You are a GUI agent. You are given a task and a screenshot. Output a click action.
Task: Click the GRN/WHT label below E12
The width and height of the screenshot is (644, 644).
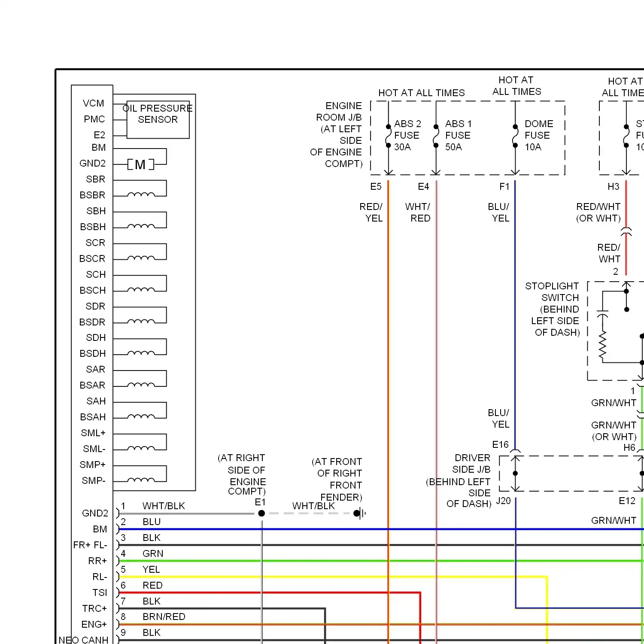(614, 521)
